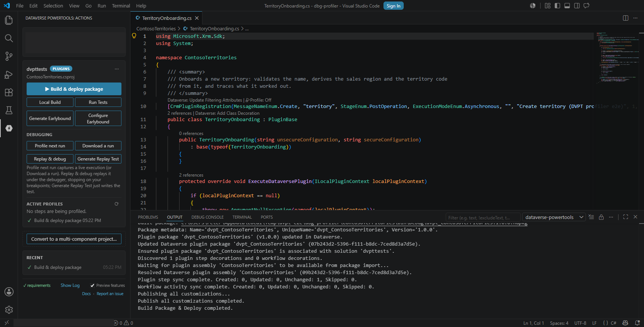Open the Selection menu
The image size is (644, 327).
(53, 6)
